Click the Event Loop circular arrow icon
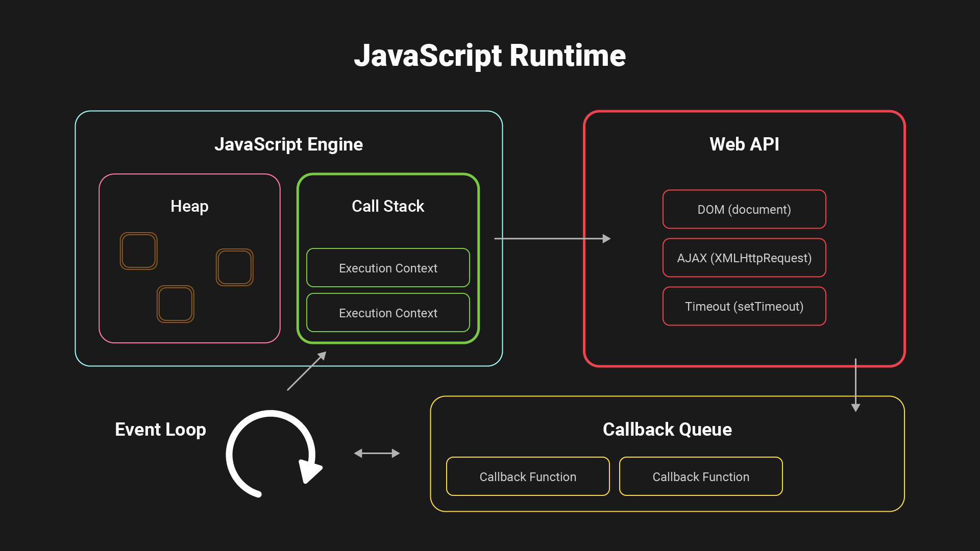This screenshot has height=551, width=980. pos(274,454)
